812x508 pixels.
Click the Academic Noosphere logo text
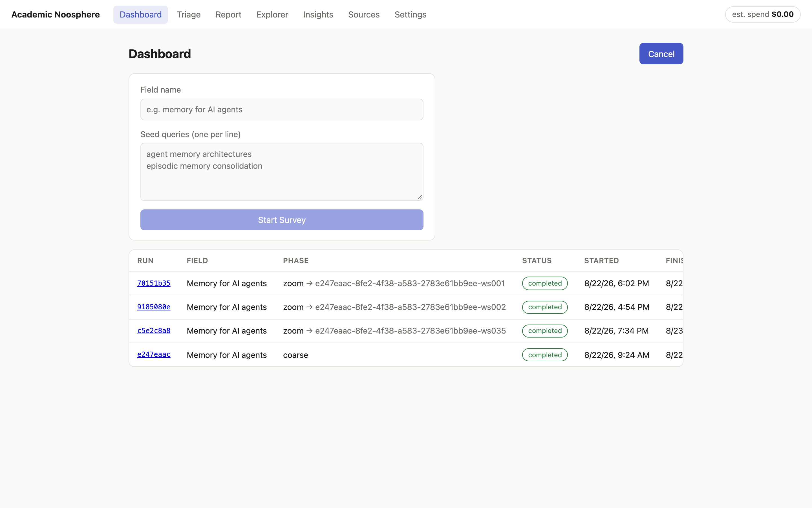pyautogui.click(x=56, y=14)
